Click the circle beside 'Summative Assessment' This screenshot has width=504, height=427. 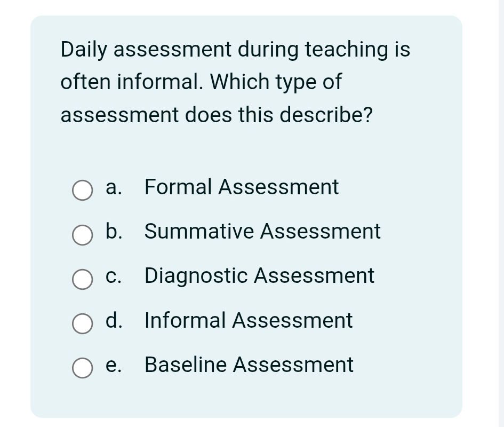point(83,235)
